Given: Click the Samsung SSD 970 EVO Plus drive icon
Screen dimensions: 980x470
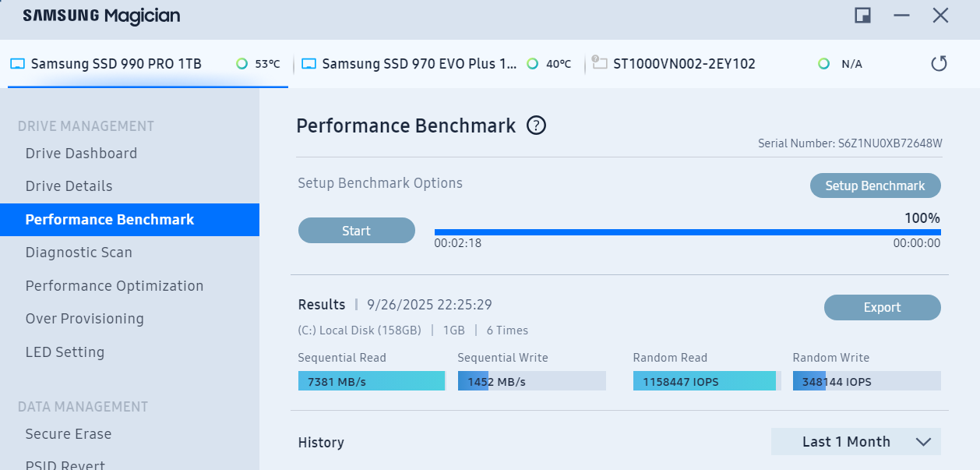Looking at the screenshot, I should pyautogui.click(x=308, y=64).
